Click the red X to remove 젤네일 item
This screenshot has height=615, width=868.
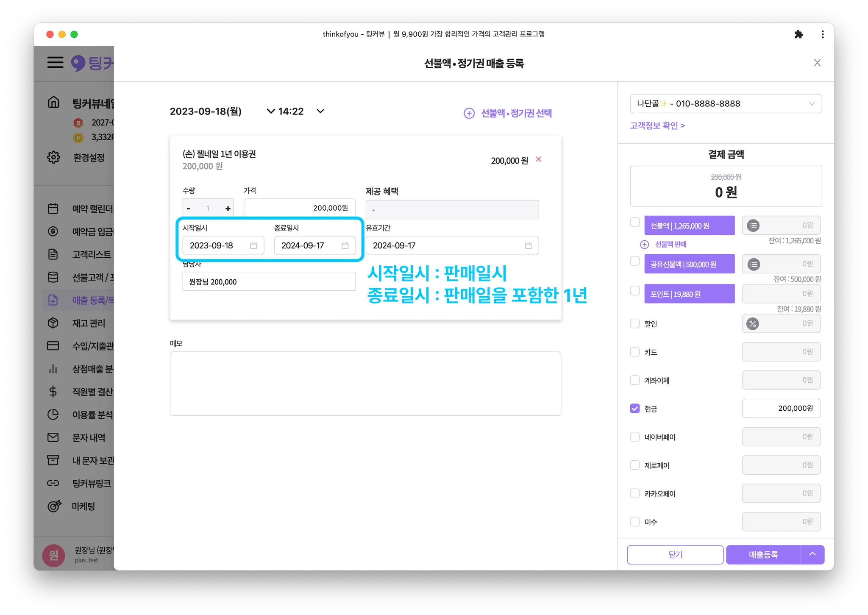pos(538,159)
